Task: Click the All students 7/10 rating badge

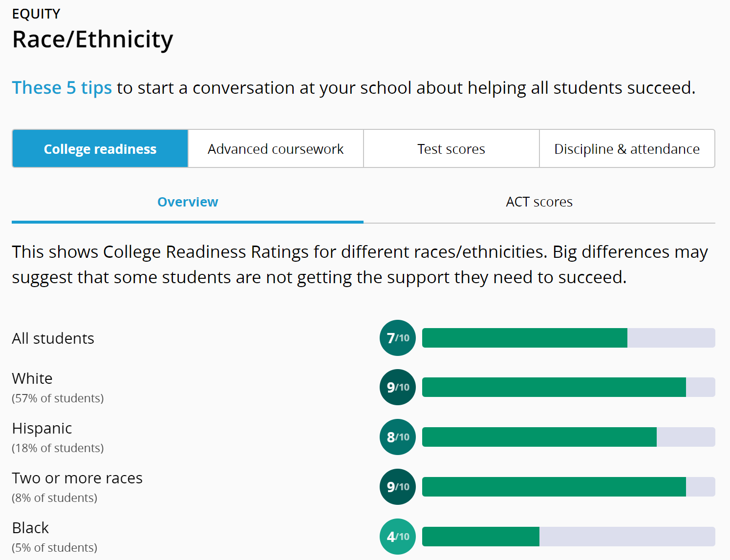Action: (397, 338)
